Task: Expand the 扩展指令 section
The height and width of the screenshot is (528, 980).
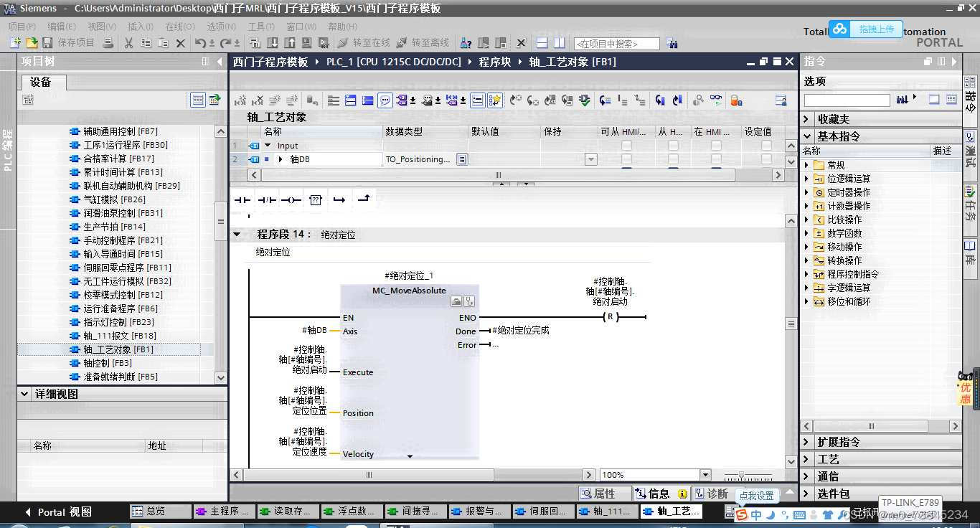Action: pos(807,442)
